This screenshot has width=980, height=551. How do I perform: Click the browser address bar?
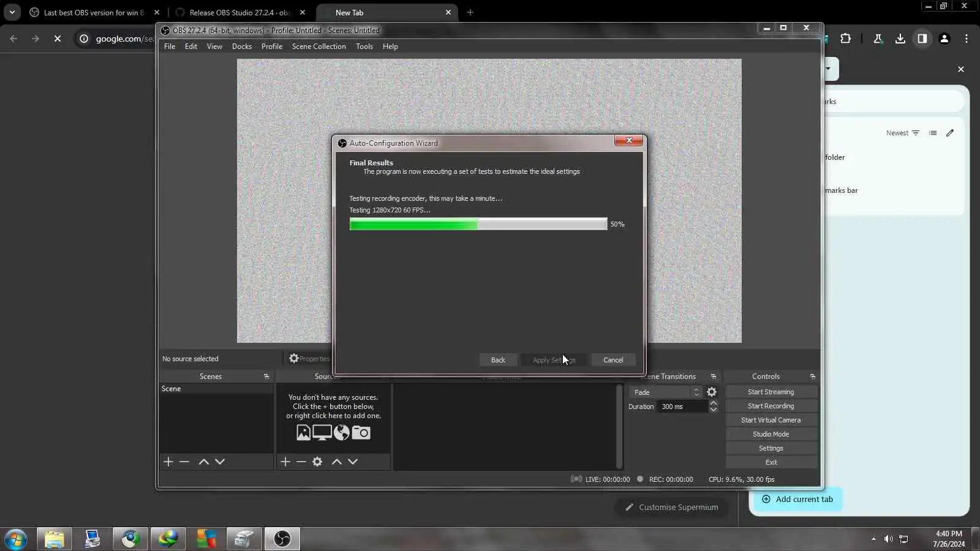click(x=124, y=39)
